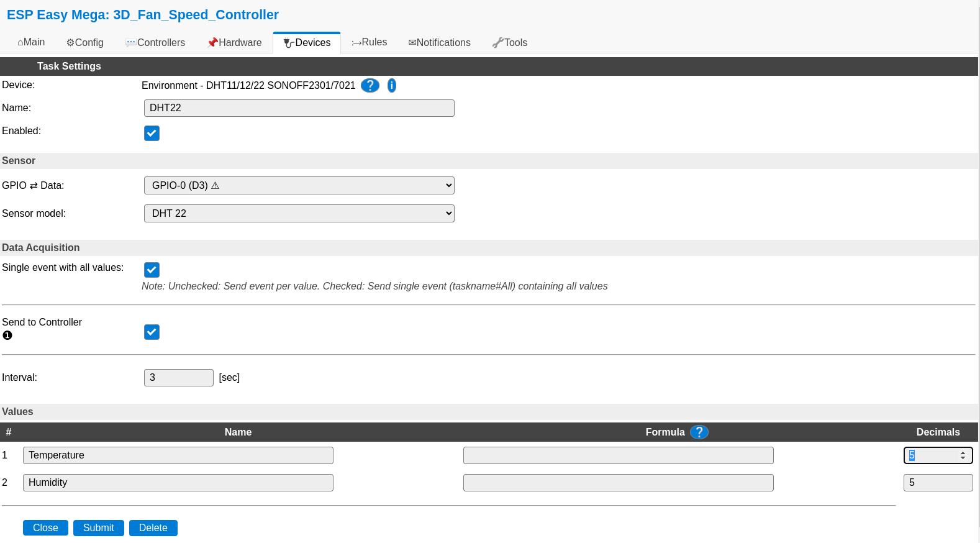The image size is (980, 543).
Task: Open the Hardware tab
Action: 235,42
